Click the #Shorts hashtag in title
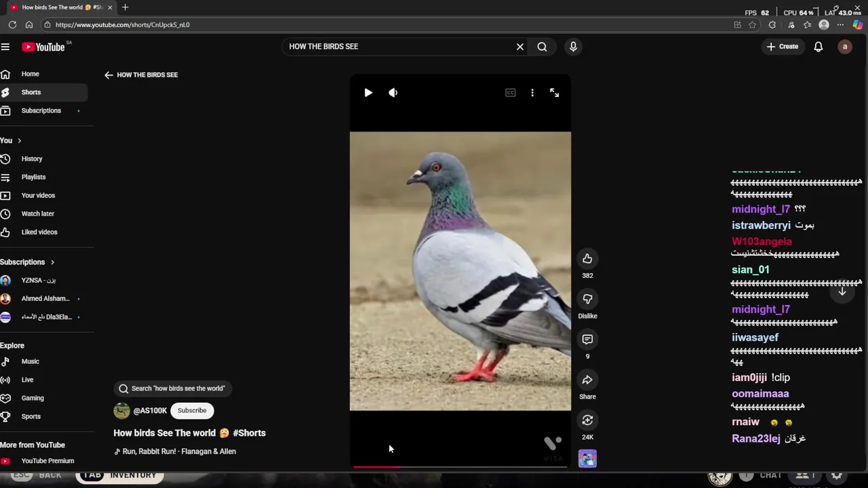Image resolution: width=868 pixels, height=488 pixels. pos(249,433)
